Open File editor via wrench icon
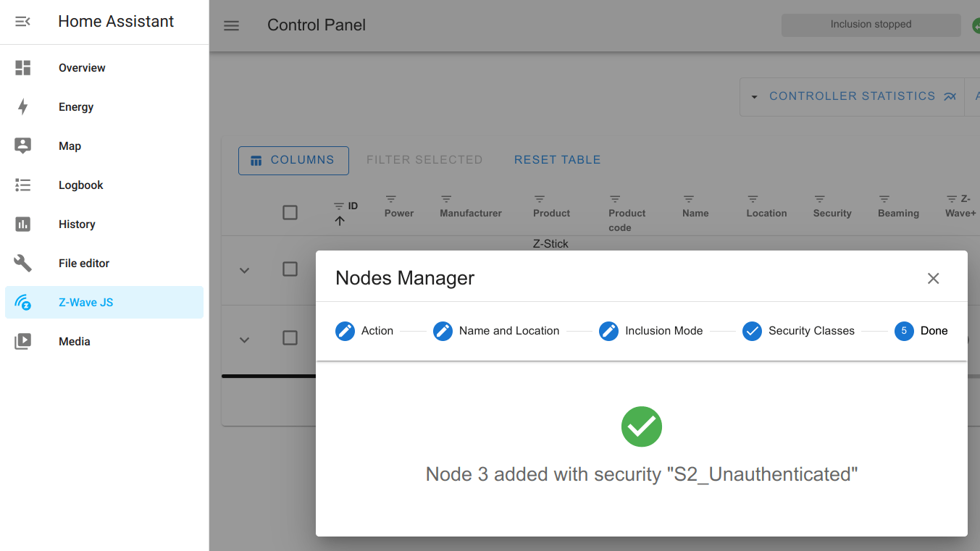The width and height of the screenshot is (980, 551). coord(22,263)
